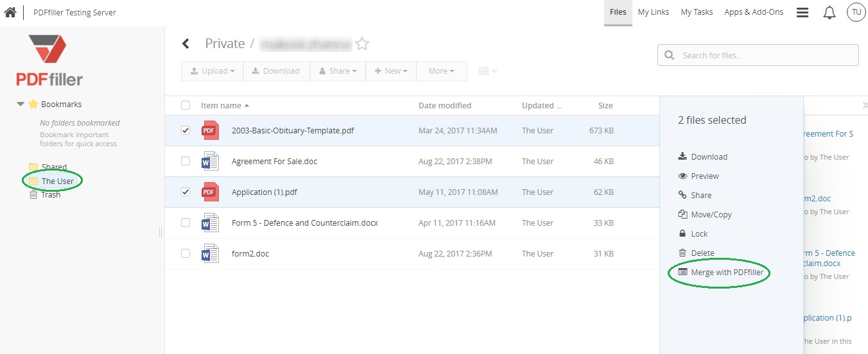Sort by Size column header

(x=605, y=105)
